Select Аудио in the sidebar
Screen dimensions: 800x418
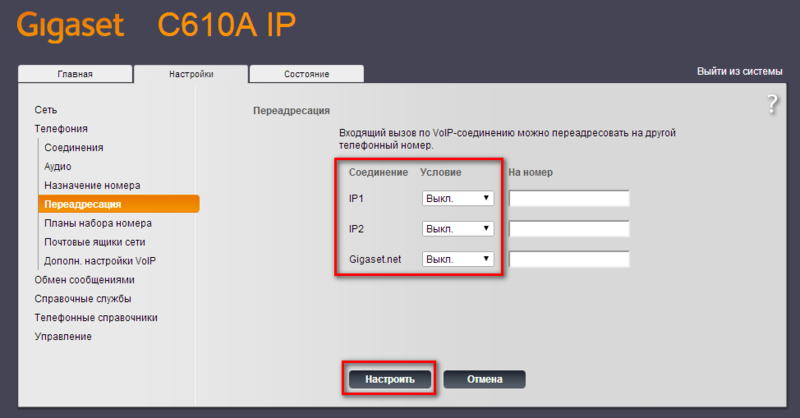[x=58, y=166]
